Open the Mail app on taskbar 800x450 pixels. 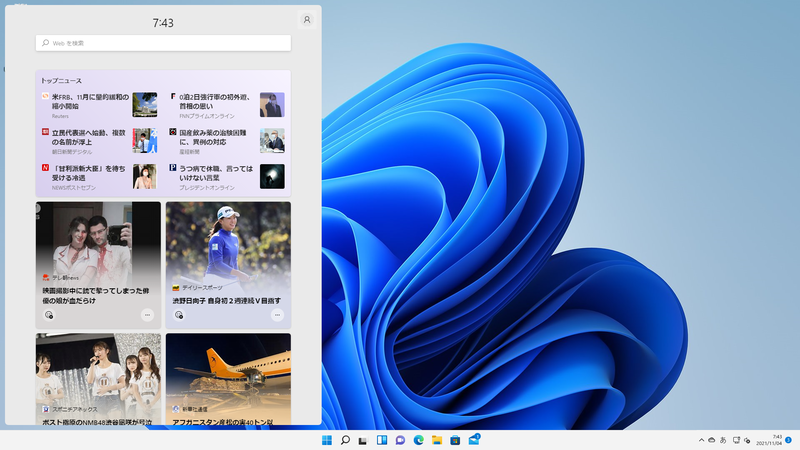(474, 439)
